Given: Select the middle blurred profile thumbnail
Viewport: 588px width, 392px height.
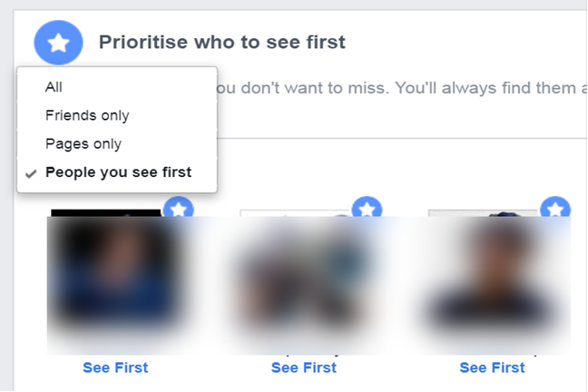Looking at the screenshot, I should tap(303, 283).
